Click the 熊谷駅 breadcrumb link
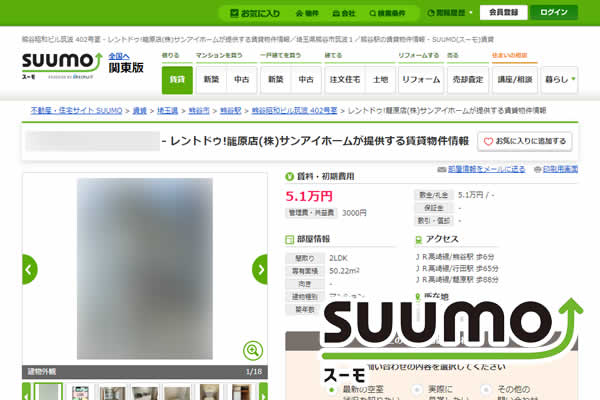Viewport: 600px width, 400px height. click(231, 111)
